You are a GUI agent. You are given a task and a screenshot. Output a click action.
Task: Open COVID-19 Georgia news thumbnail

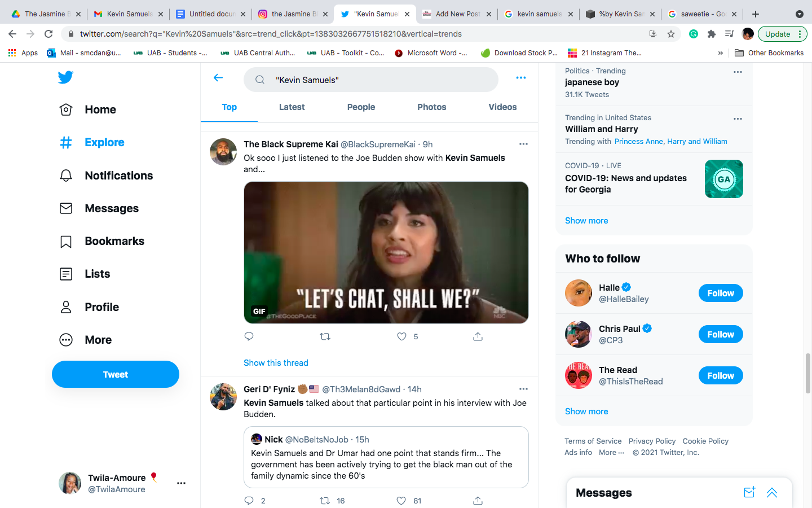coord(724,179)
